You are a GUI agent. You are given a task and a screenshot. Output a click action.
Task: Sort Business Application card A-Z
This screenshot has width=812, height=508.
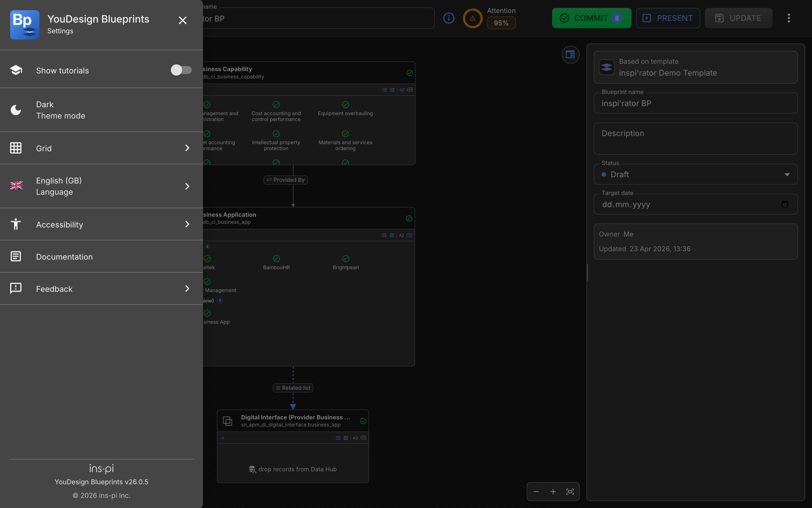click(x=401, y=235)
